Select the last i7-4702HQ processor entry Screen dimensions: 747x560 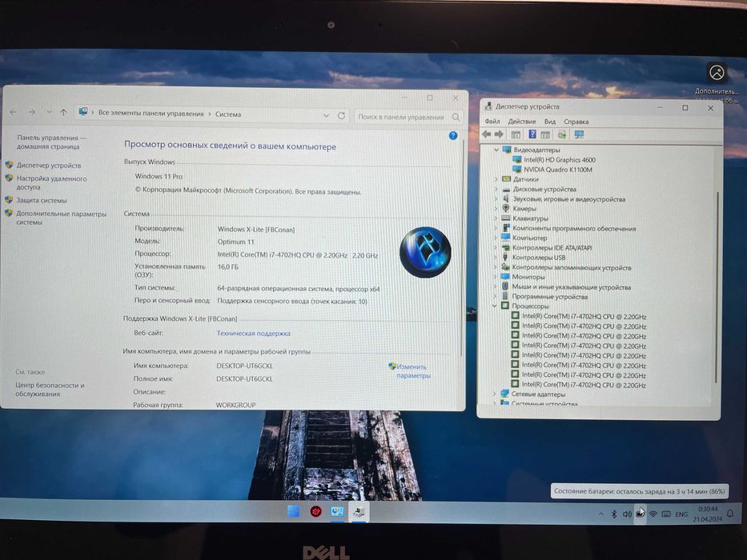point(584,385)
